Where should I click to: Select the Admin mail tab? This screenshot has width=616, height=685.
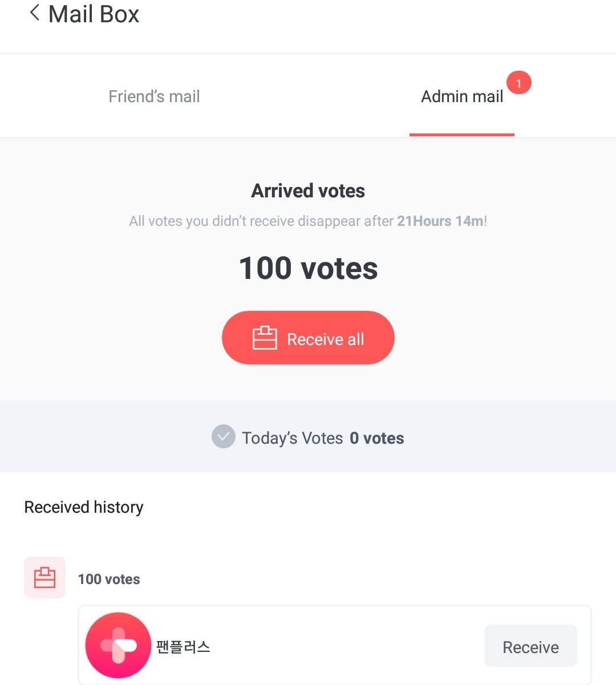[461, 96]
